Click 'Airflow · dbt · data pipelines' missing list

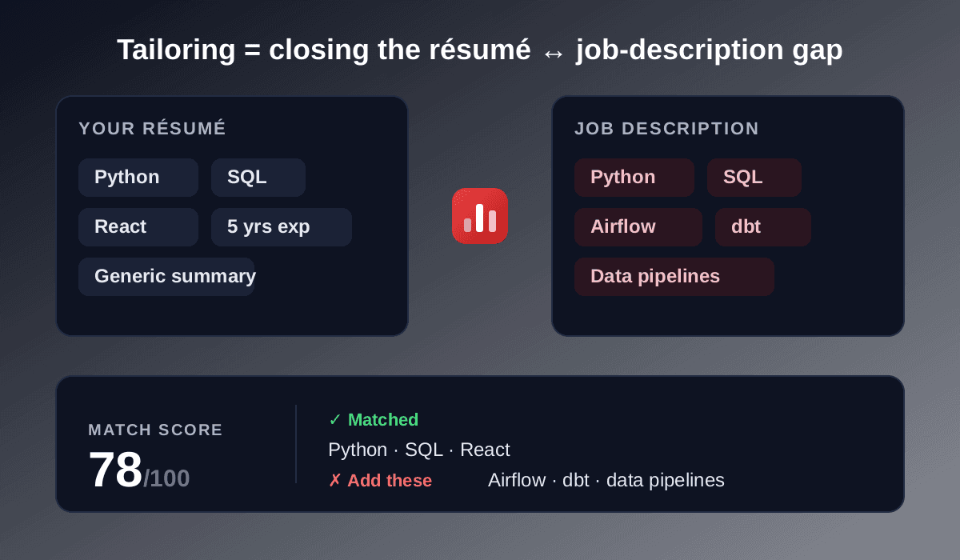pyautogui.click(x=606, y=481)
